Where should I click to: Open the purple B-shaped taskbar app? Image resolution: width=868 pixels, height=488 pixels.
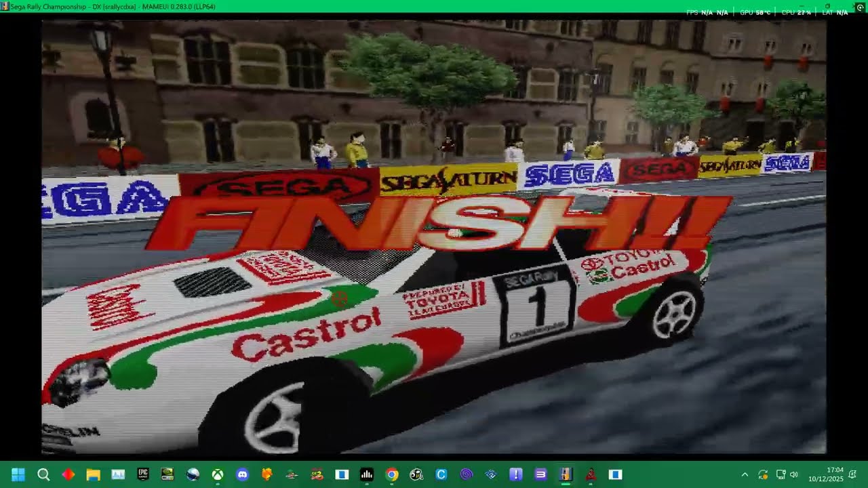click(x=540, y=474)
